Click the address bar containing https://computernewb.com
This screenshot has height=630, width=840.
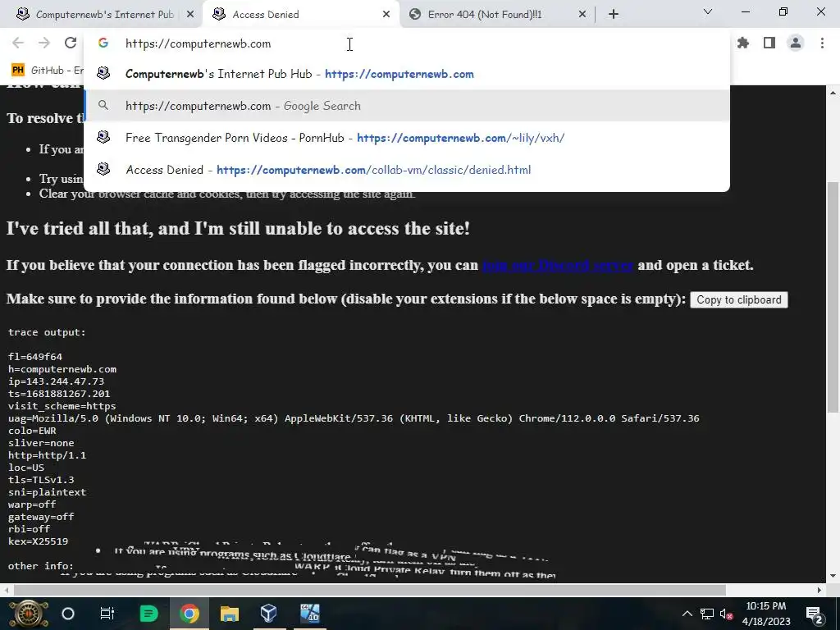tap(407, 43)
